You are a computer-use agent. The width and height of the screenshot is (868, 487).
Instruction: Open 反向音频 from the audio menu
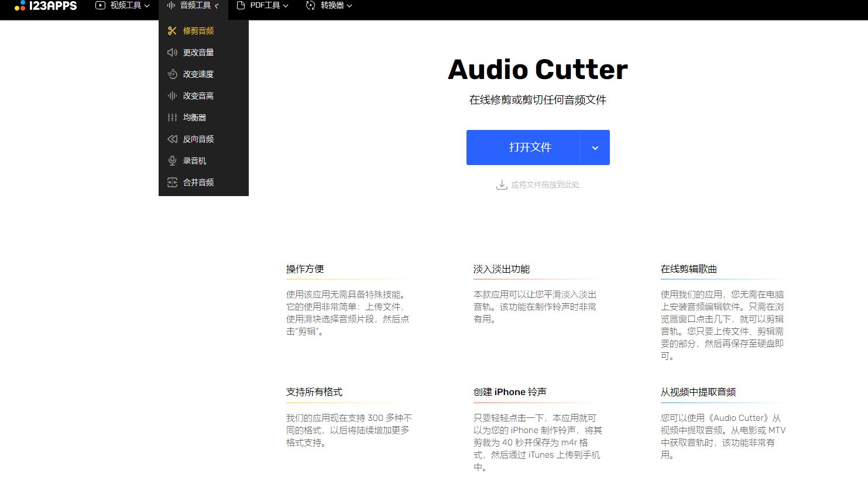point(204,139)
